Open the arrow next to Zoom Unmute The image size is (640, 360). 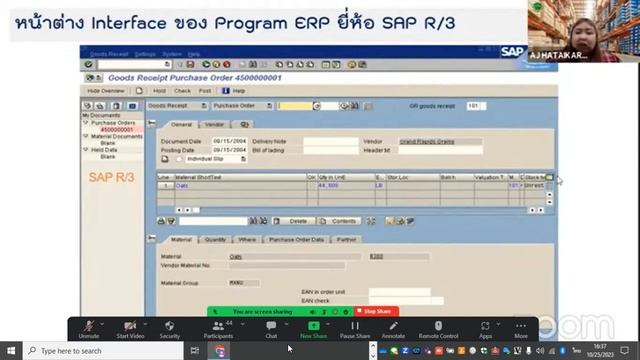[x=102, y=324]
